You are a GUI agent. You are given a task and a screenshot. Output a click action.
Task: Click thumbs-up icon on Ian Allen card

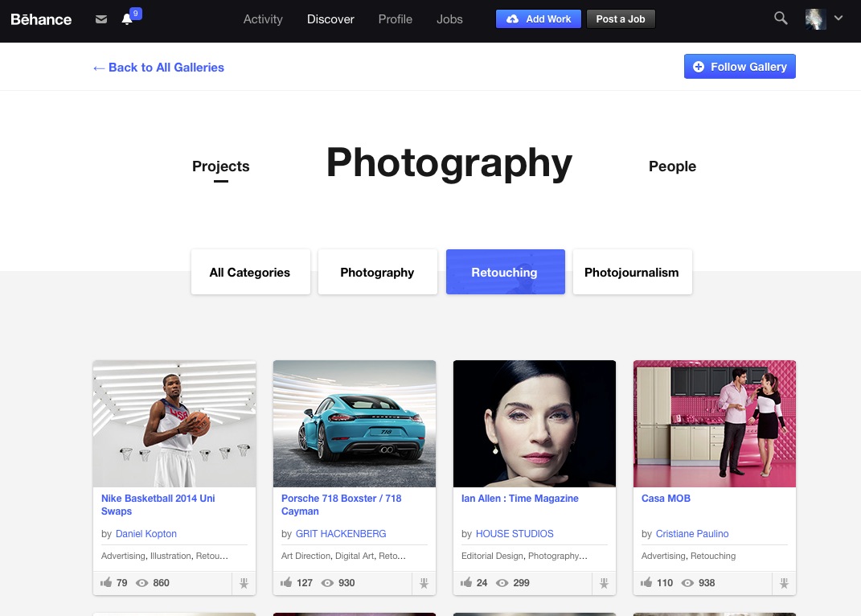[x=466, y=582]
